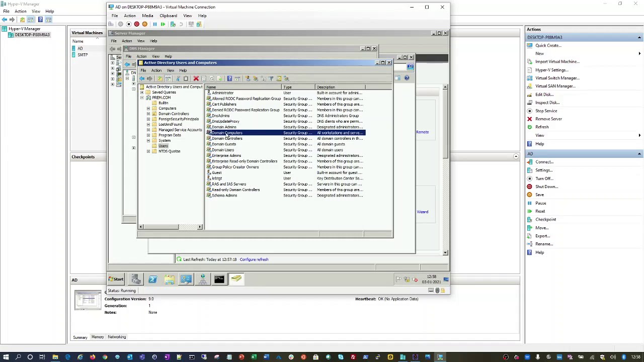Expand Computers container in ADUC tree
Viewport: 644px width, 362px height.
148,109
